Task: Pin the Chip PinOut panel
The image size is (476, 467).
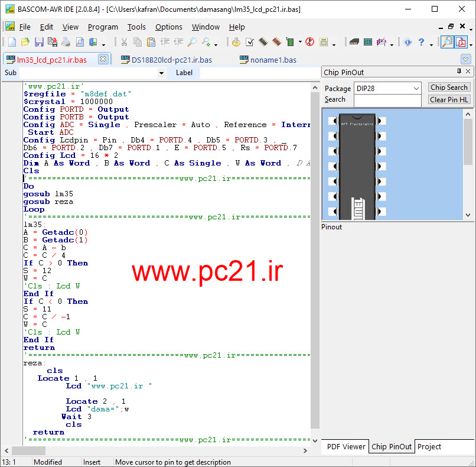Action: tap(459, 71)
